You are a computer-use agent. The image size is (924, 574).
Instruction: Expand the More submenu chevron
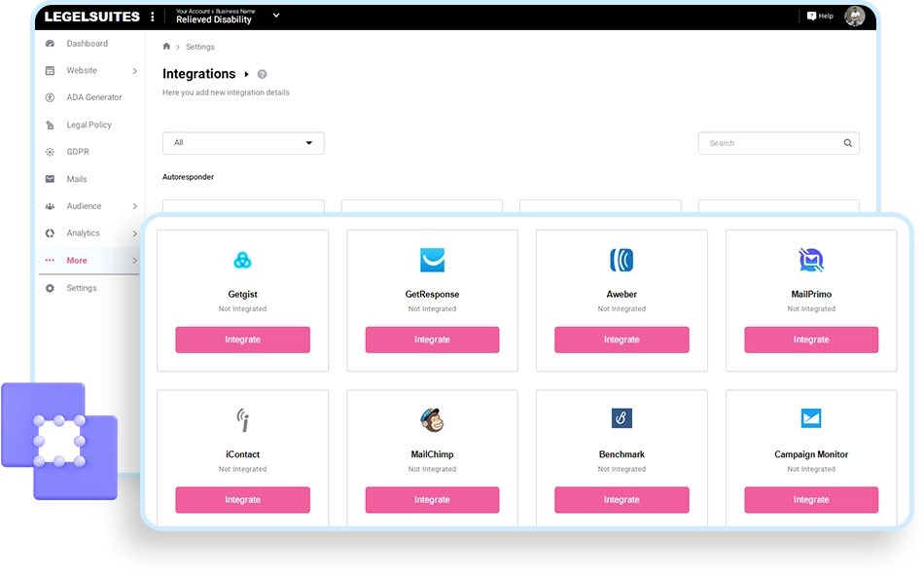coord(135,261)
